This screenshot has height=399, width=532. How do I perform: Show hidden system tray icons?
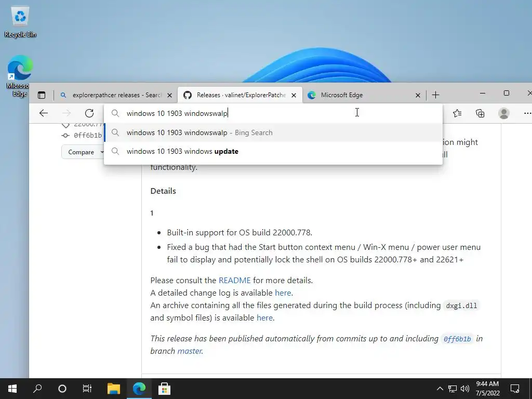pyautogui.click(x=440, y=389)
